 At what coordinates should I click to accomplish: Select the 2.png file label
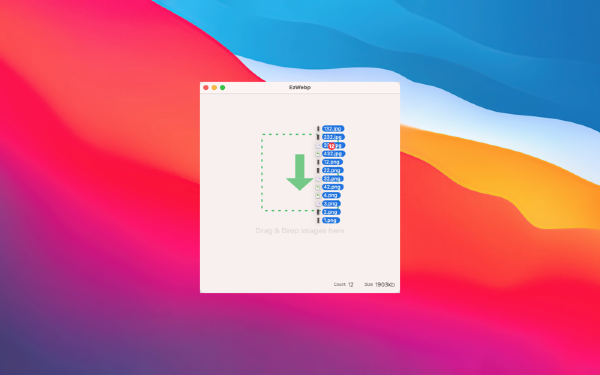click(x=331, y=212)
